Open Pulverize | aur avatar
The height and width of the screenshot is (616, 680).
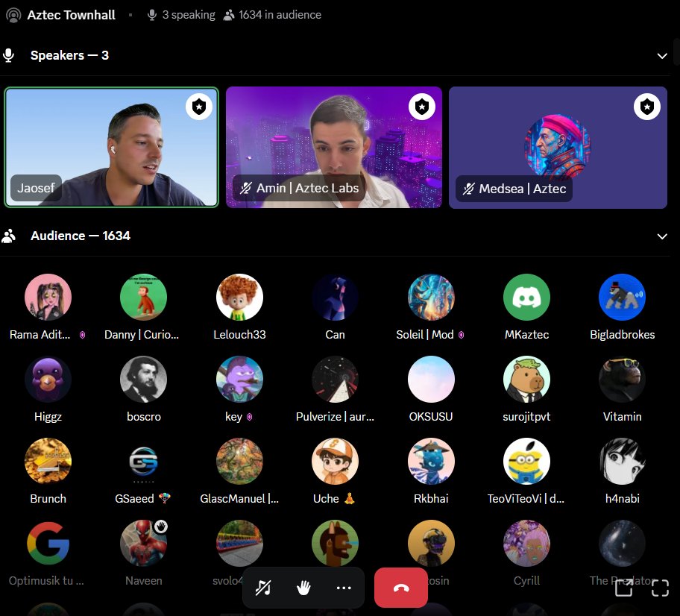(336, 379)
